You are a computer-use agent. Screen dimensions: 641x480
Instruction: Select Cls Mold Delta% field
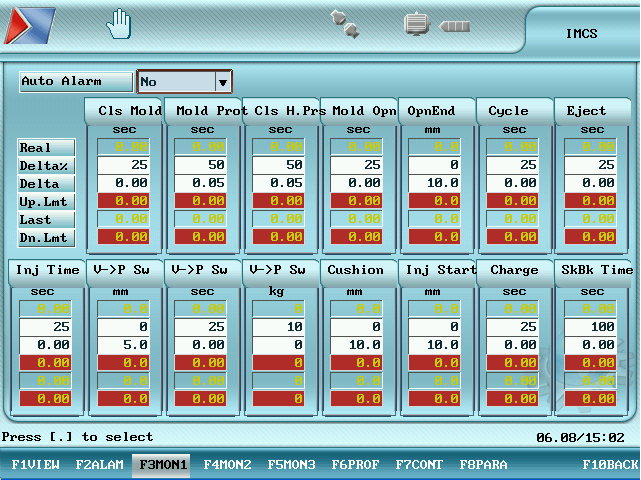pyautogui.click(x=125, y=165)
